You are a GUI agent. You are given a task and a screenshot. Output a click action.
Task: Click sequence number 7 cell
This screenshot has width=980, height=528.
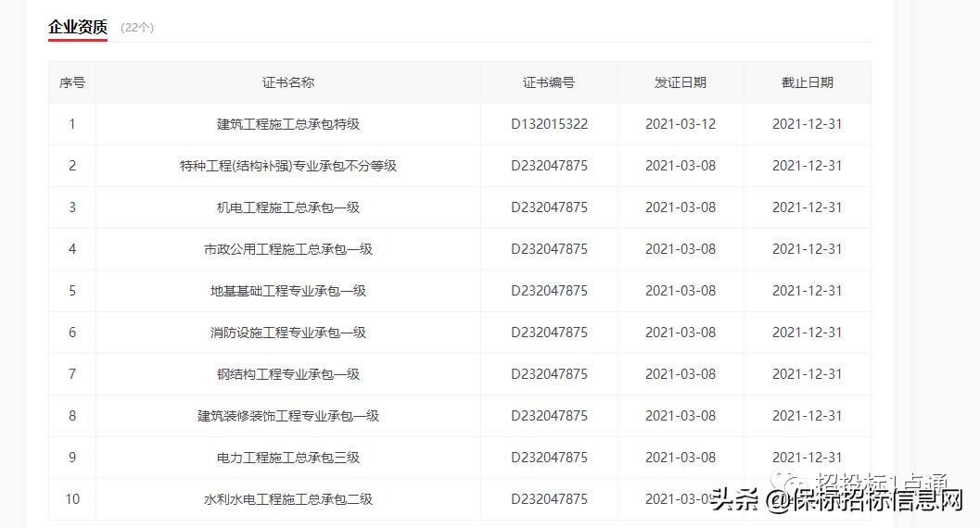[x=72, y=374]
